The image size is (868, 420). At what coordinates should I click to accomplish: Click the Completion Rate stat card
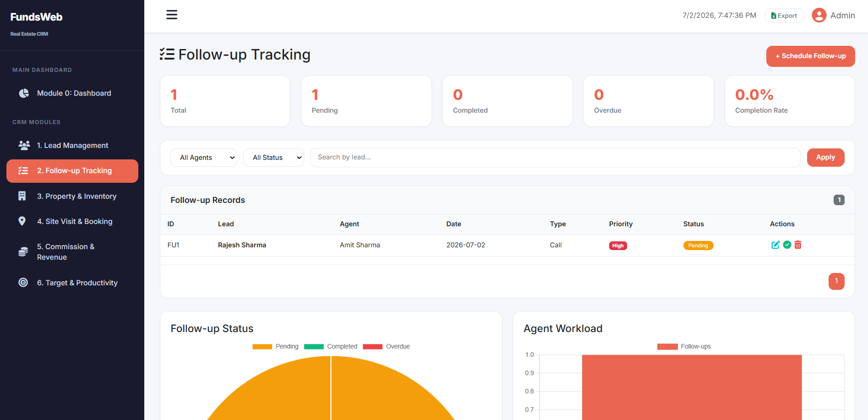click(x=790, y=101)
